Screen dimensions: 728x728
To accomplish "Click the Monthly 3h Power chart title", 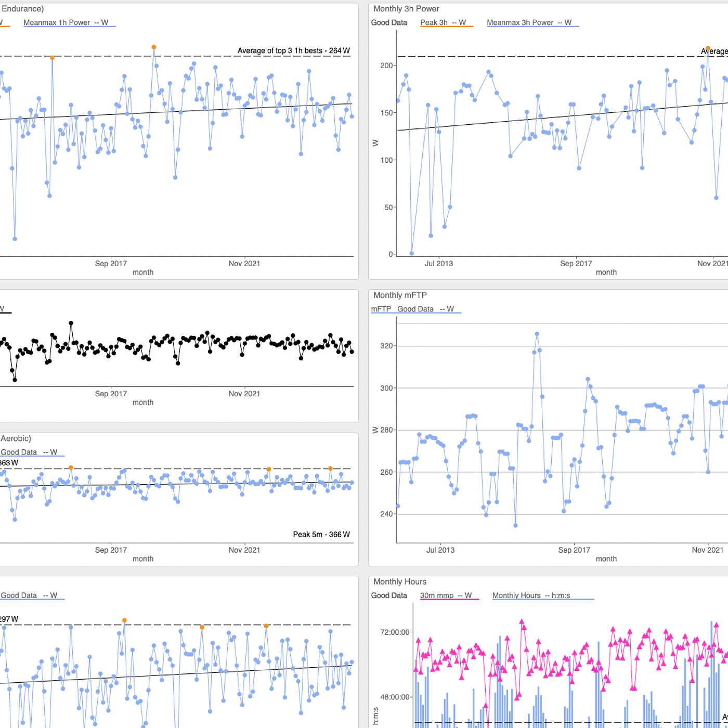I will 406,9.
